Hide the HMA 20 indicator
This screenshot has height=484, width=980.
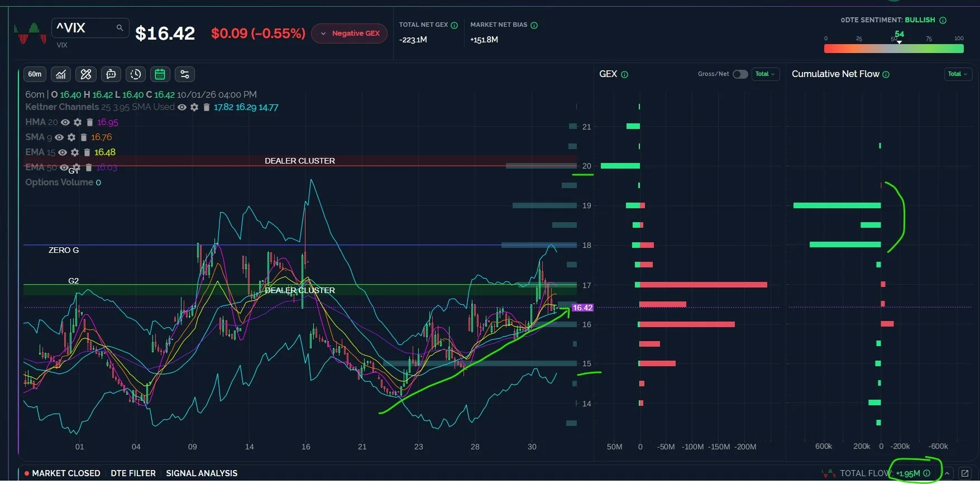[x=65, y=122]
